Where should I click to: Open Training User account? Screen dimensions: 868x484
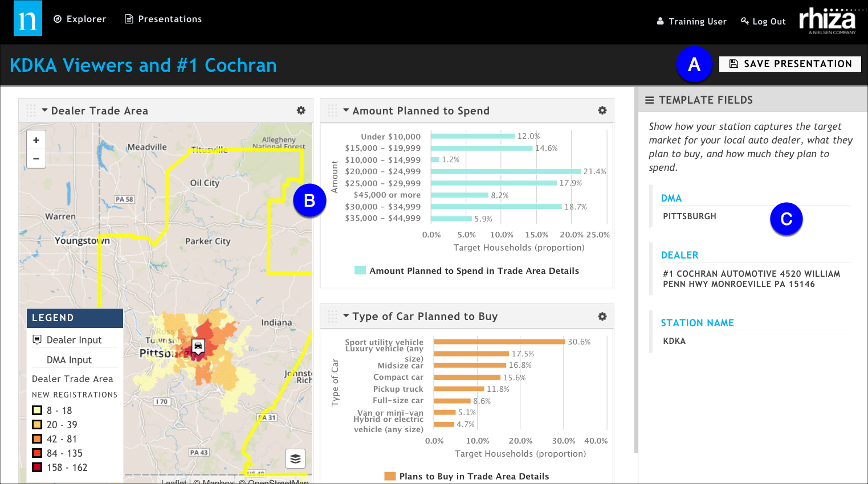[691, 21]
